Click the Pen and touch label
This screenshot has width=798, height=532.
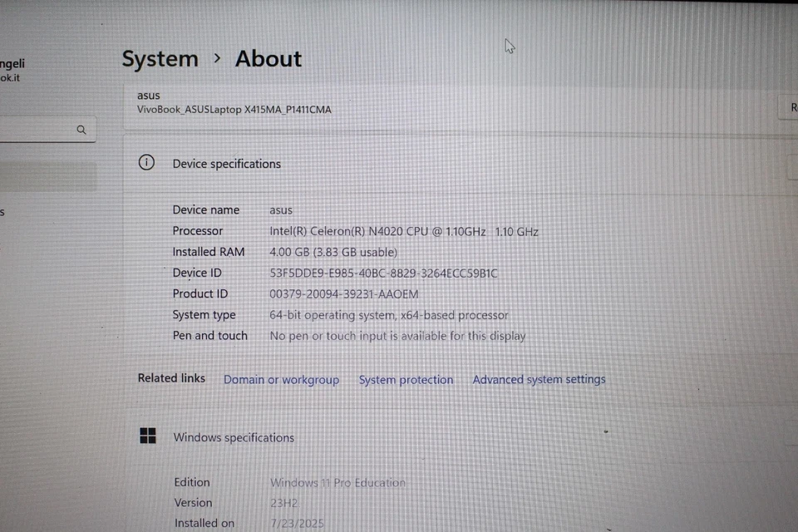pos(209,336)
